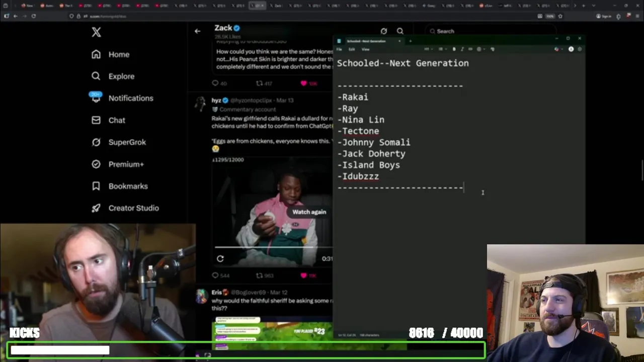Open SuperGrok in X sidebar
The height and width of the screenshot is (362, 644).
pos(118,142)
